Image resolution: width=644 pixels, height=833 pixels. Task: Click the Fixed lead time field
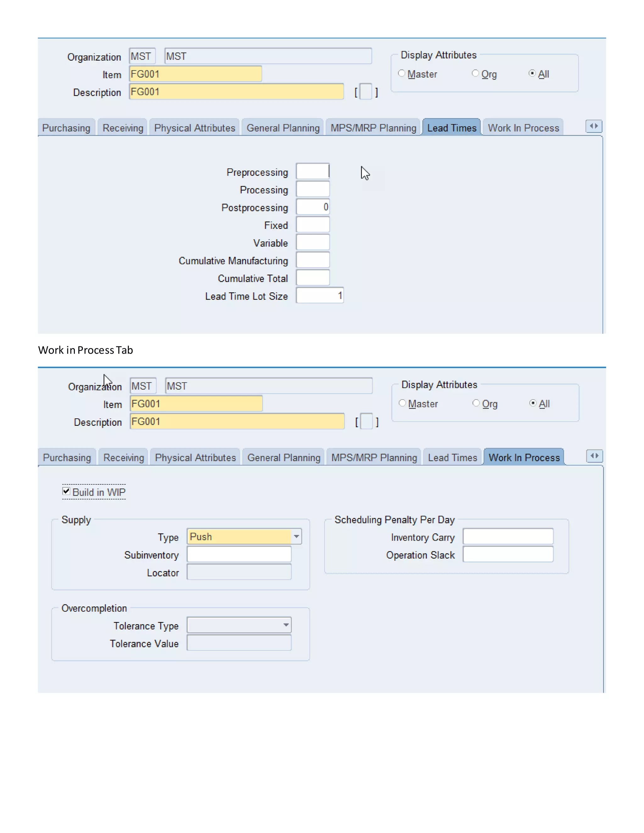point(313,225)
